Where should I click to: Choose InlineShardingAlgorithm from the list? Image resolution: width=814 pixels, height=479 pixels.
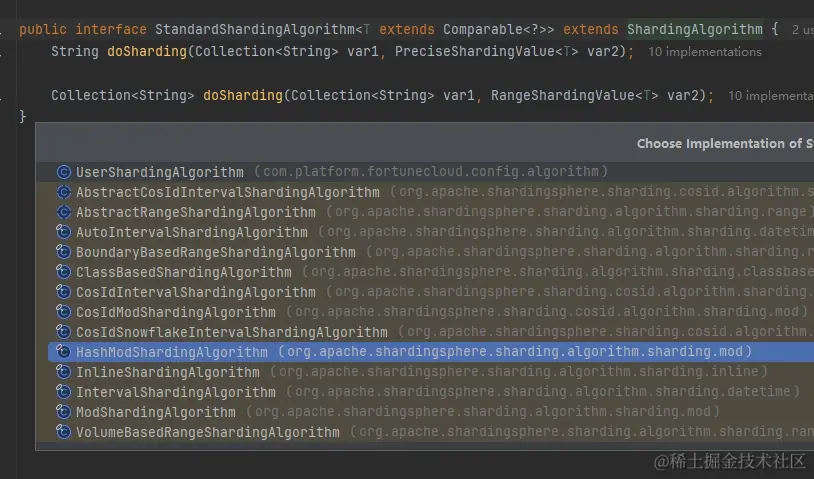pyautogui.click(x=425, y=372)
